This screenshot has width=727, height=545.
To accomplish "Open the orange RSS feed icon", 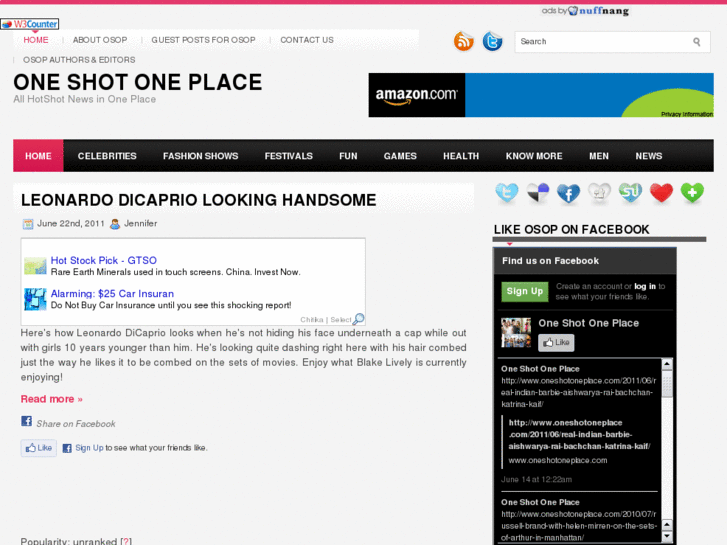I will click(464, 41).
